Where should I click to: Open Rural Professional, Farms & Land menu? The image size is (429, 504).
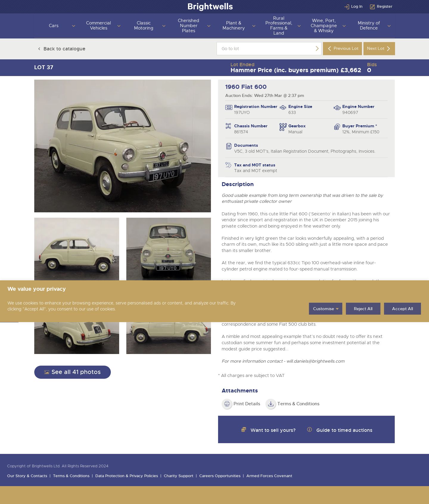click(279, 26)
